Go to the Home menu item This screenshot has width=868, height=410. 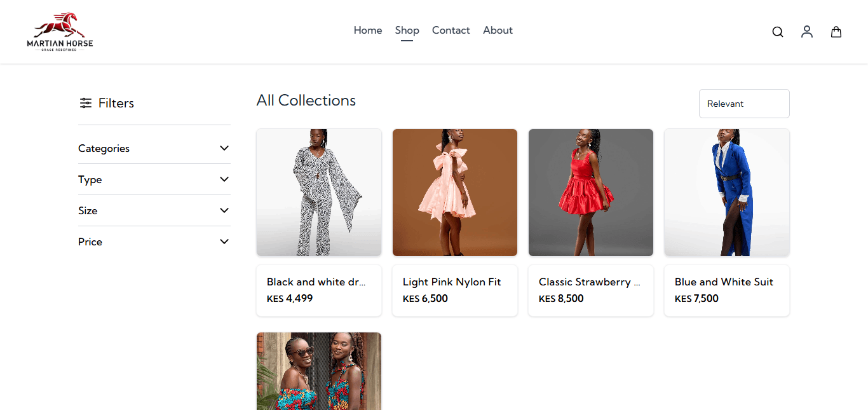pos(368,31)
